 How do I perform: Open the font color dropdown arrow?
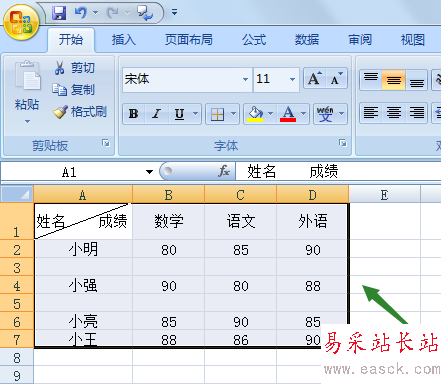click(304, 114)
